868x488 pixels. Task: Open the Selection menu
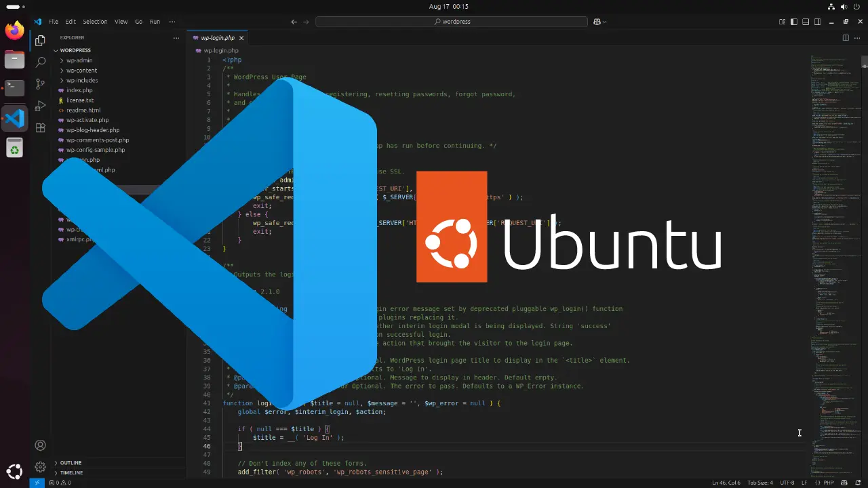[95, 22]
